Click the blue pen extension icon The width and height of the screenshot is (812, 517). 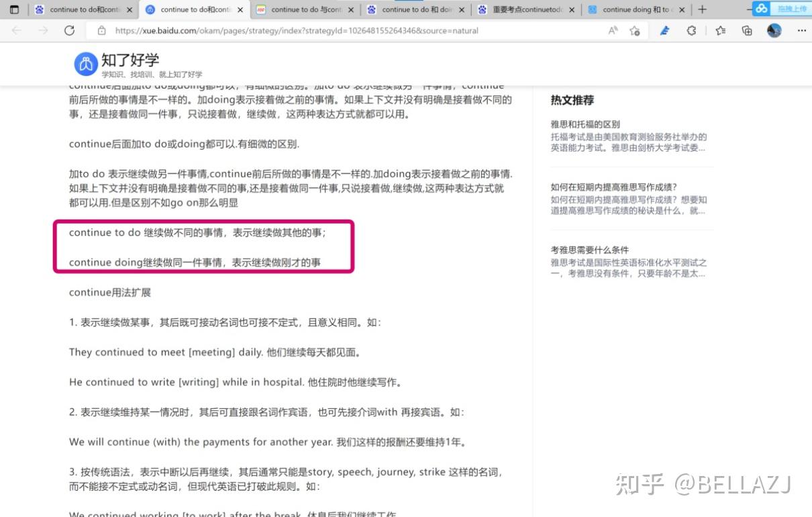[665, 30]
